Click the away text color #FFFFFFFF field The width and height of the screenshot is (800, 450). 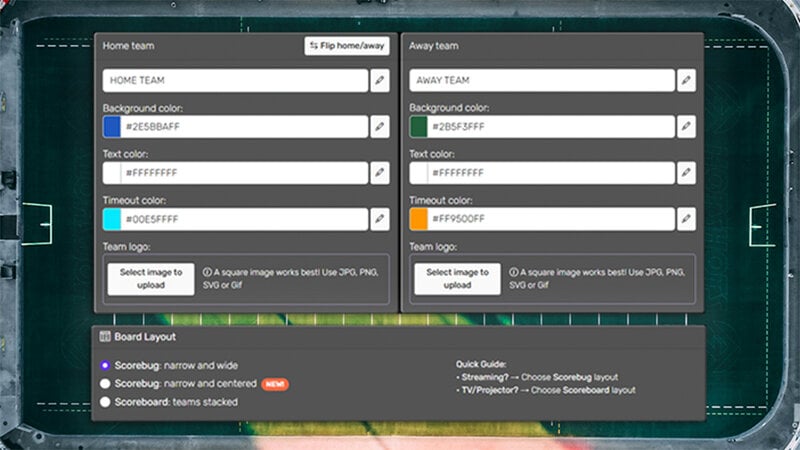[550, 173]
